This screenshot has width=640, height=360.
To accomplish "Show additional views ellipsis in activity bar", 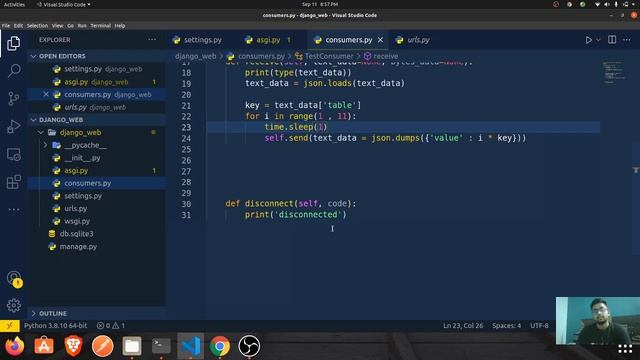I will coord(13,209).
